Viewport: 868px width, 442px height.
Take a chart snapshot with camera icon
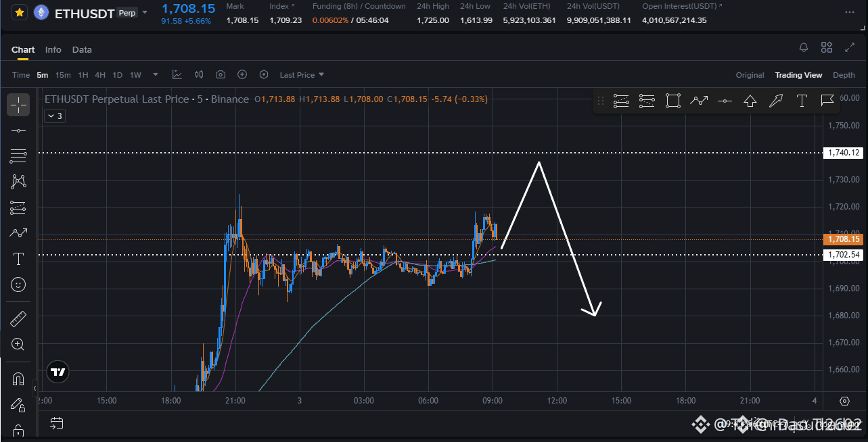[x=221, y=75]
